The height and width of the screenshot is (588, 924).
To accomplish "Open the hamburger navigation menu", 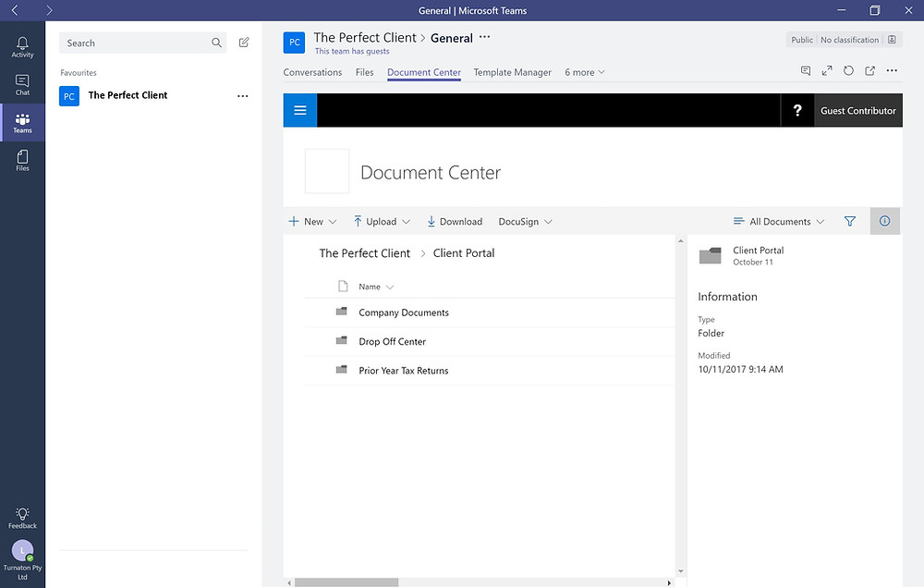I will (x=300, y=110).
